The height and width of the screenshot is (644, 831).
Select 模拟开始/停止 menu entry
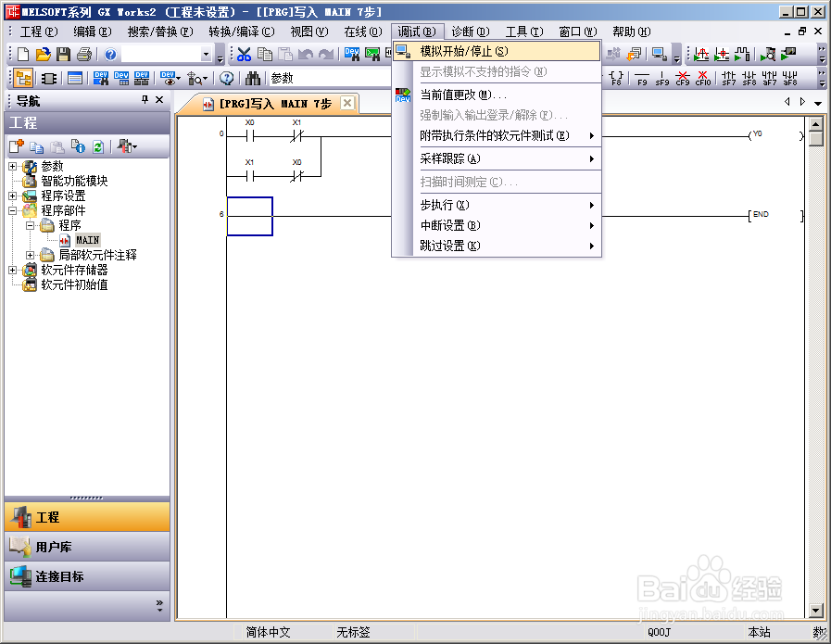pyautogui.click(x=497, y=51)
